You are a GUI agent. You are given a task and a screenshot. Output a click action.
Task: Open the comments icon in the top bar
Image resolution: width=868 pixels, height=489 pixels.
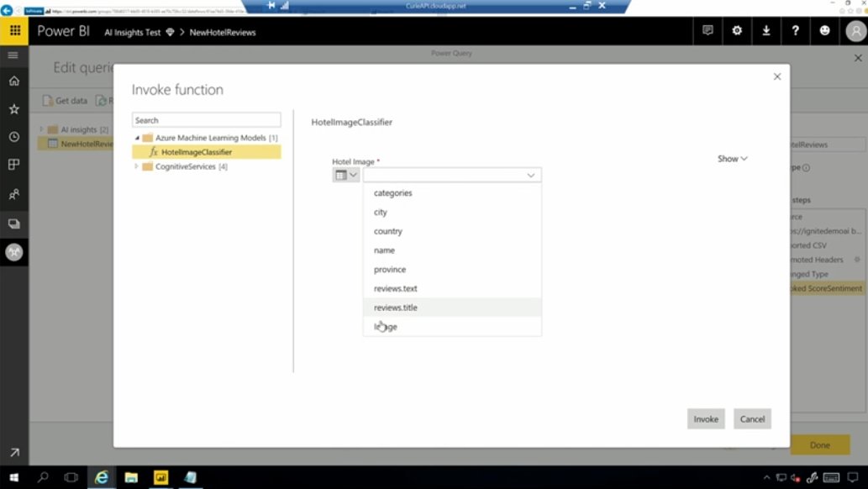click(x=708, y=30)
